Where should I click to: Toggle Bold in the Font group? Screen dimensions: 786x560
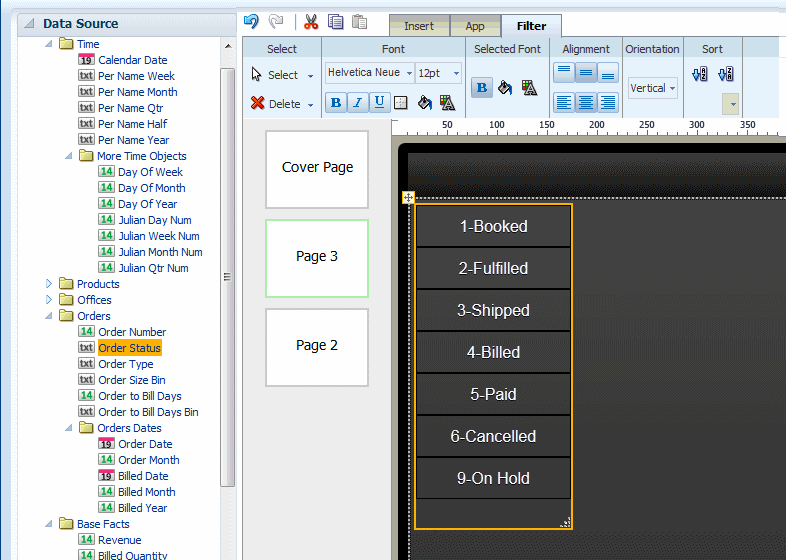click(336, 103)
